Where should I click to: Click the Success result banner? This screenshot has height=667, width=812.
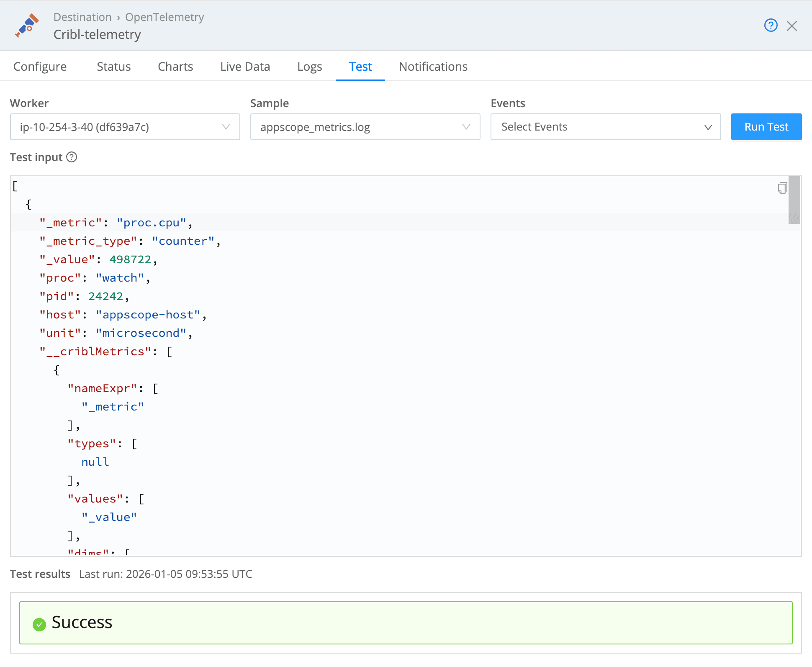coord(406,623)
